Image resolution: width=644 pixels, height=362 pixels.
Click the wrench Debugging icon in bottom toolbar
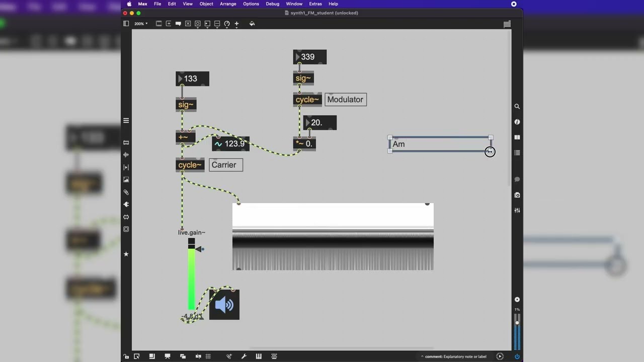(x=244, y=356)
